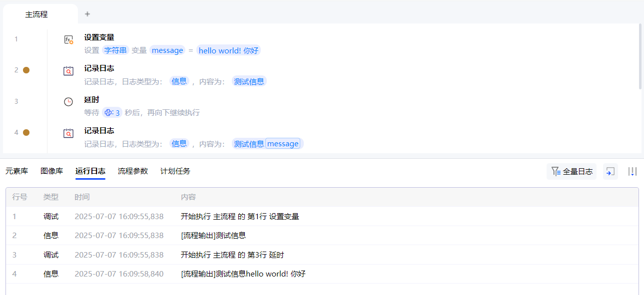Open the 全量日志 log filter dropdown
644x295 pixels.
coord(572,172)
